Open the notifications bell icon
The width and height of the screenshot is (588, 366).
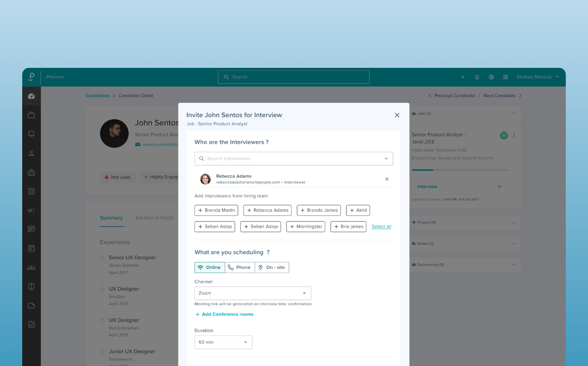477,77
